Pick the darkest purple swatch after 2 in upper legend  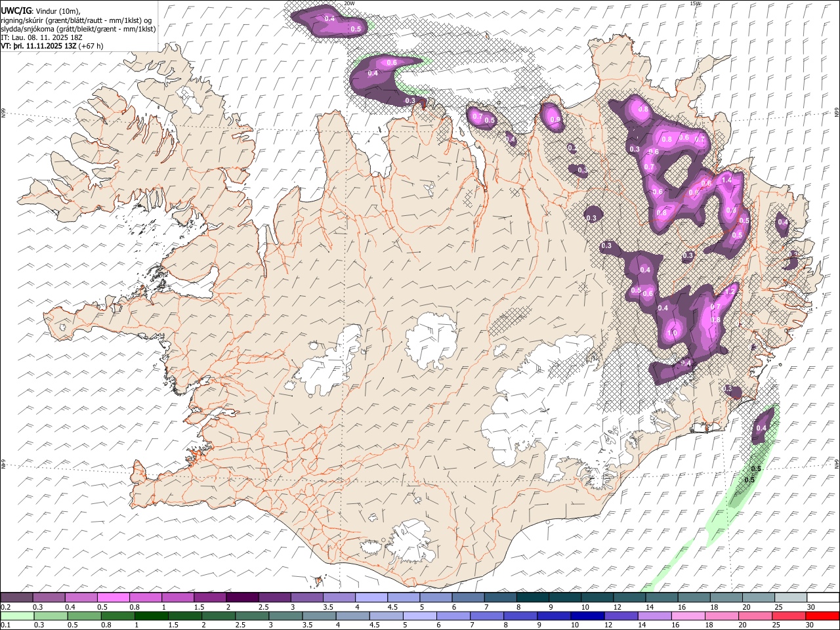coord(241,598)
